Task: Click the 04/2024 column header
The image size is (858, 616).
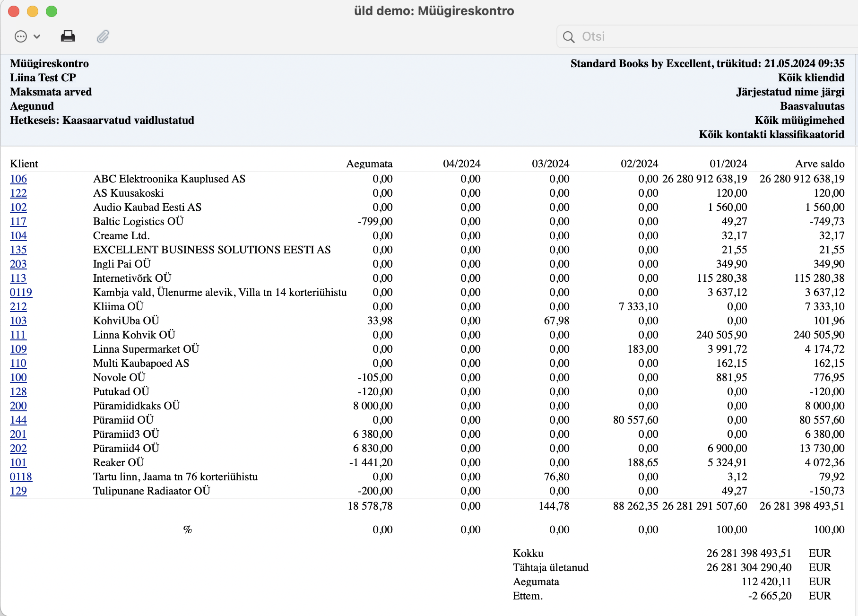Action: (462, 164)
